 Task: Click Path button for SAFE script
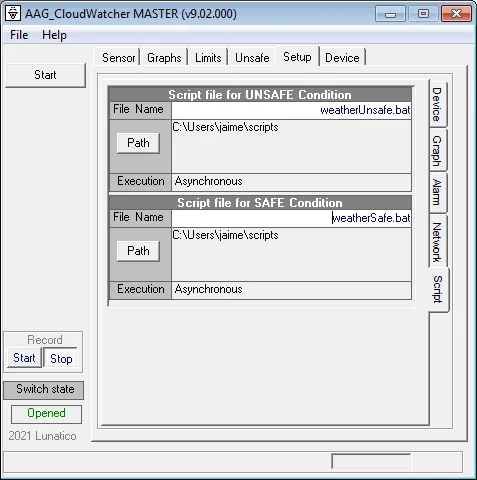[x=138, y=251]
